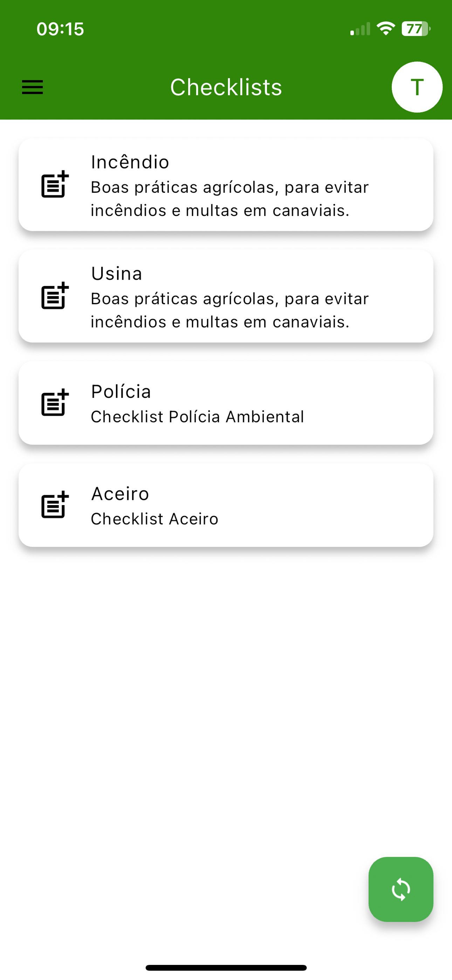Select the Polícia checklist title

pos(121,392)
